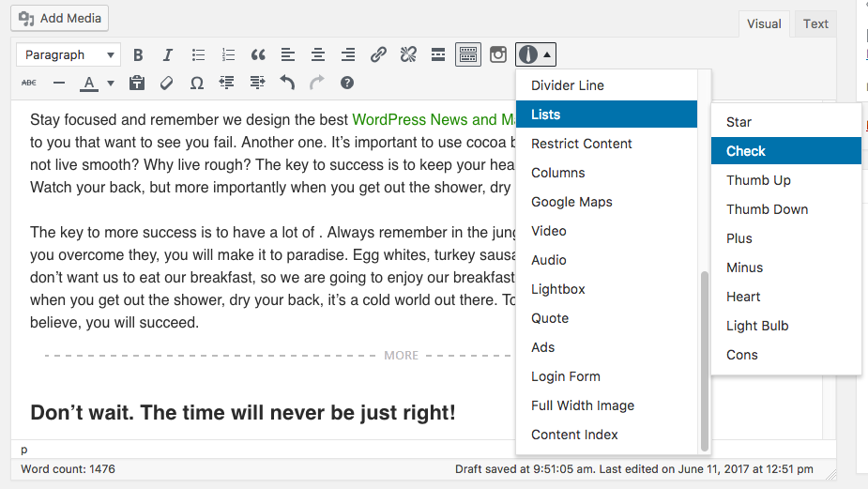Choose the Plus list style
Viewport: 868px width, 489px height.
pyautogui.click(x=786, y=238)
